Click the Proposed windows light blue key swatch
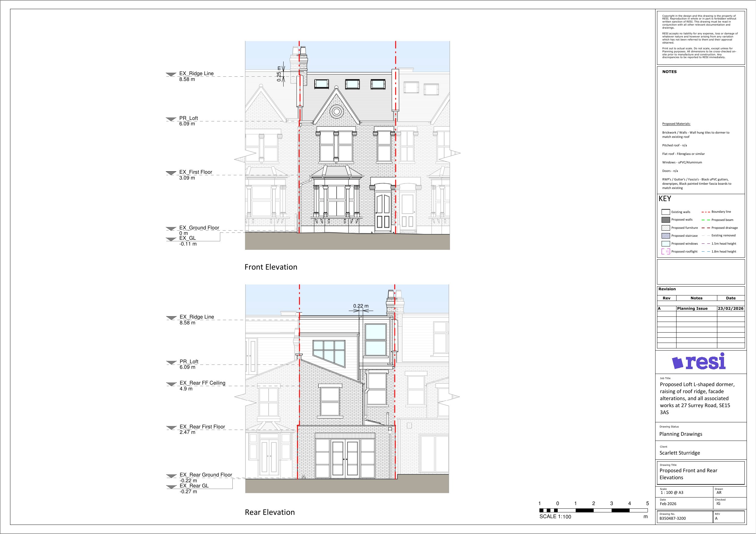This screenshot has width=756, height=534. point(666,244)
